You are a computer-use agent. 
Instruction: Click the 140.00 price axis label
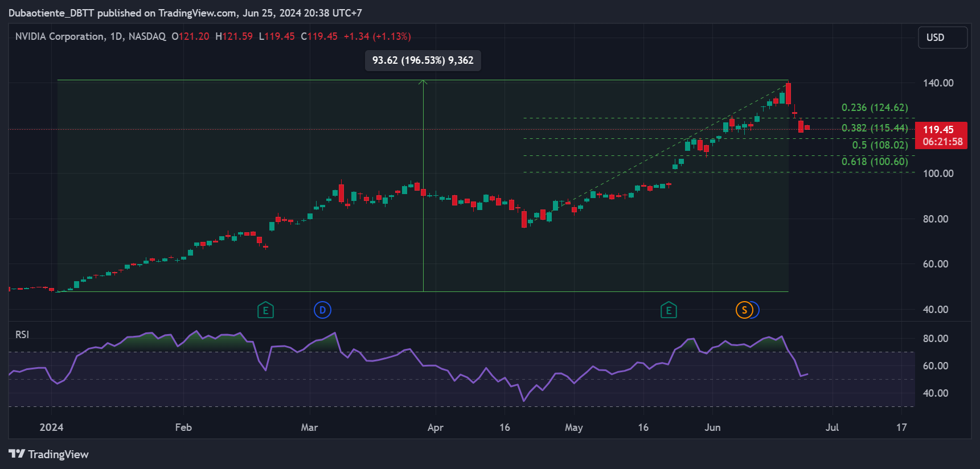[x=938, y=83]
